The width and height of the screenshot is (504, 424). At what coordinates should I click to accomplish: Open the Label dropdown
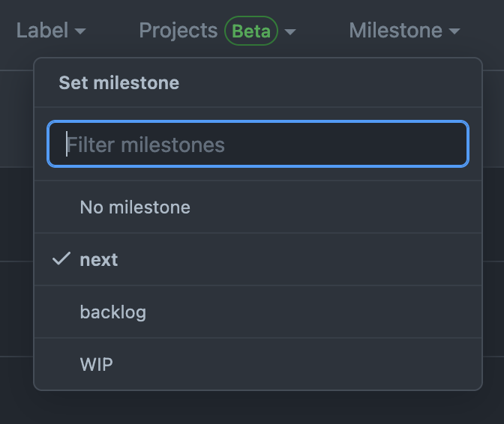click(50, 31)
